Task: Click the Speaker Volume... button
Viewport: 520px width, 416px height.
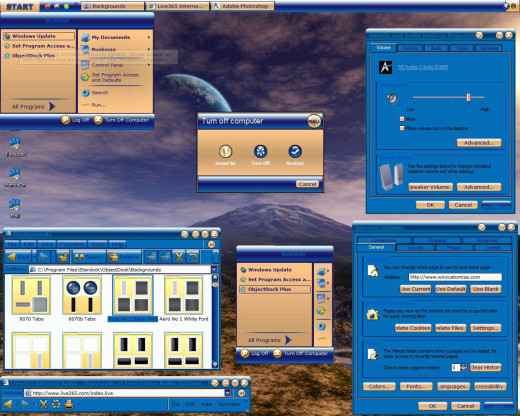Action: pyautogui.click(x=430, y=187)
